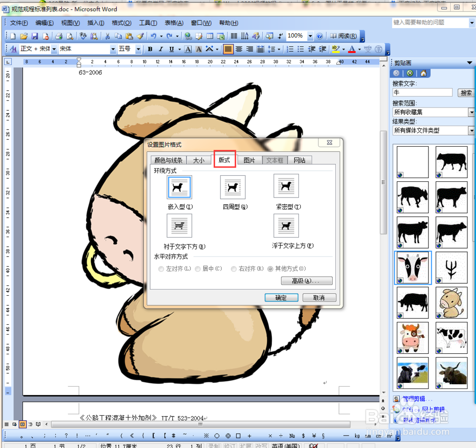476x448 pixels.
Task: Click the horizontal document scrollbar
Action: 200,424
